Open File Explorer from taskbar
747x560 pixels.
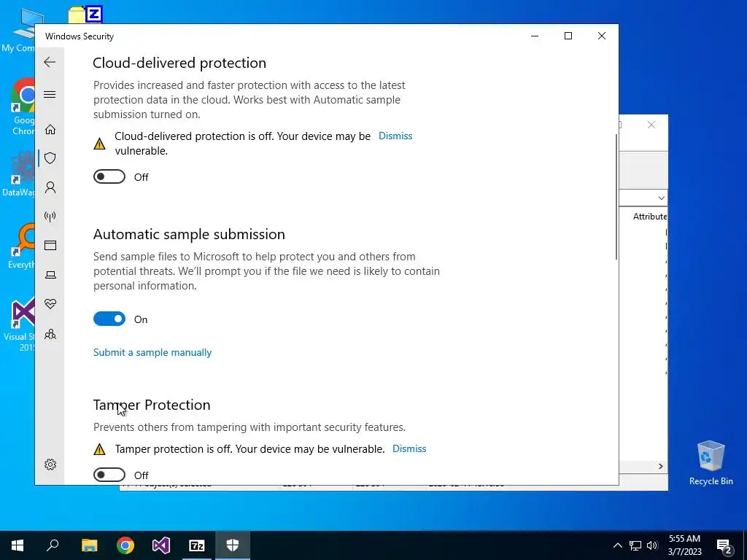click(89, 545)
